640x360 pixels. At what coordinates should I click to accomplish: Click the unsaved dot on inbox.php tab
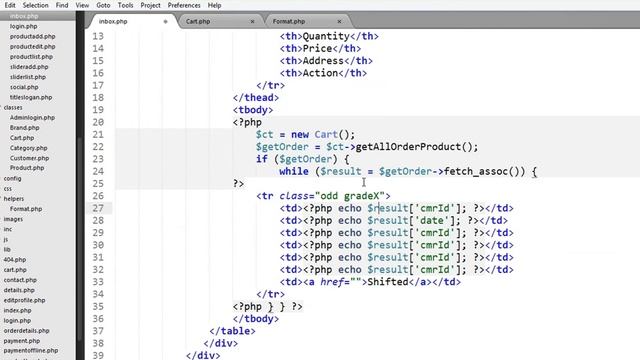(165, 21)
